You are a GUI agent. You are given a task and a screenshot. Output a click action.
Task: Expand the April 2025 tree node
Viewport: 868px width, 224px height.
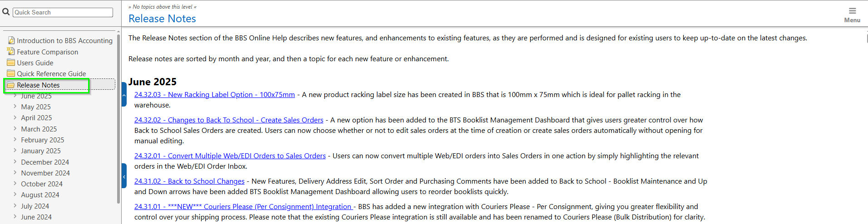coord(15,117)
